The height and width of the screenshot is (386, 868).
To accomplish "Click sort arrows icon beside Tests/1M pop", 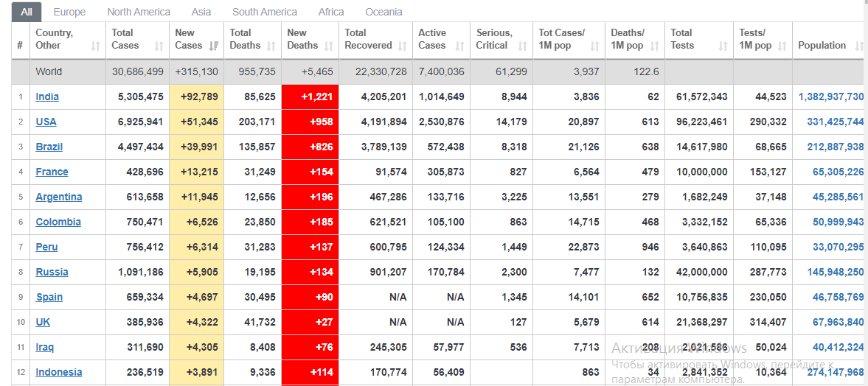I will point(782,46).
